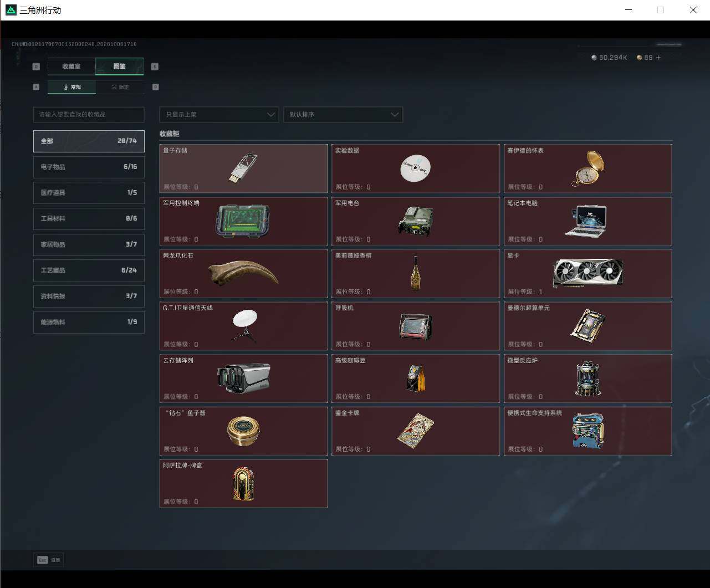Select the 鎏金卡牌 gilded card item
The height and width of the screenshot is (588, 710).
[x=416, y=431]
